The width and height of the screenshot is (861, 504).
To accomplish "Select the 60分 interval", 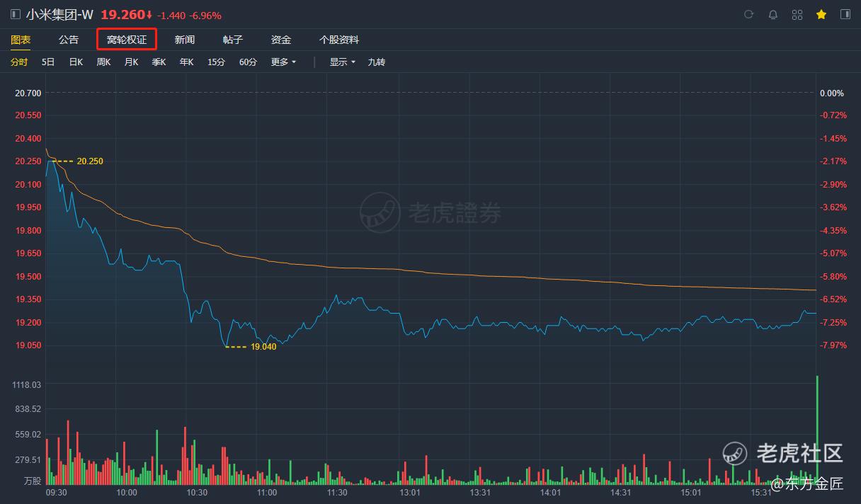I will 248,62.
